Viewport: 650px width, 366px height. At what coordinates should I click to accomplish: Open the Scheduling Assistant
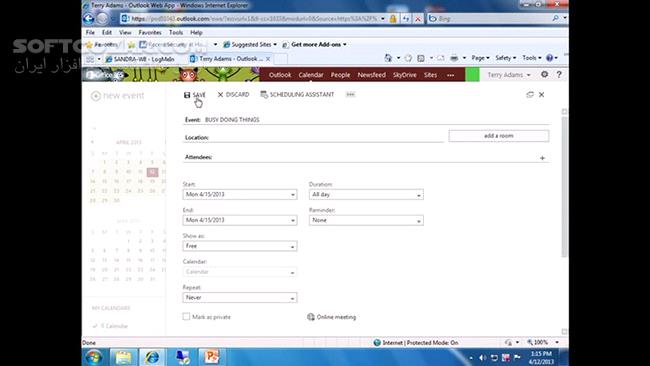tap(297, 95)
